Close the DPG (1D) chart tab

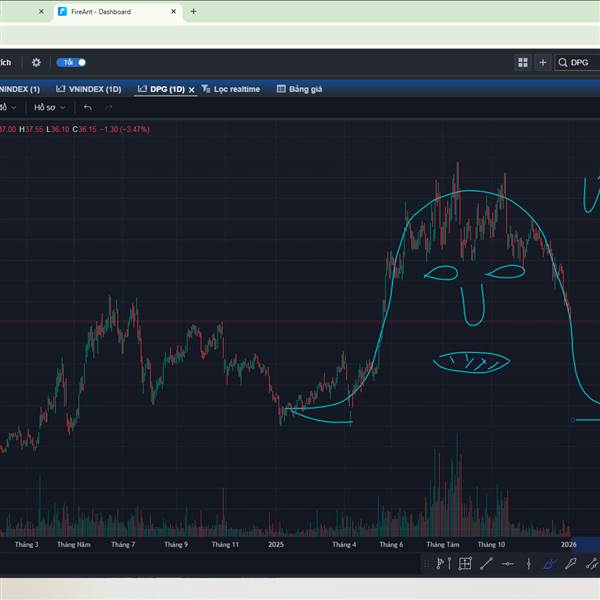coord(192,90)
